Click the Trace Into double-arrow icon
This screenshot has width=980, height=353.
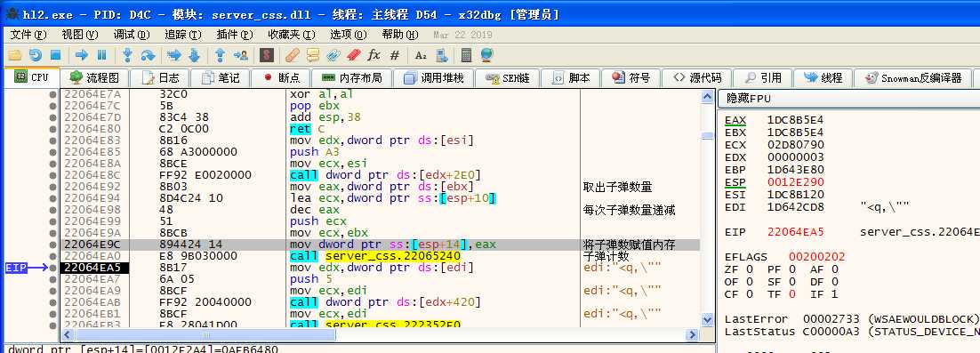coord(173,55)
